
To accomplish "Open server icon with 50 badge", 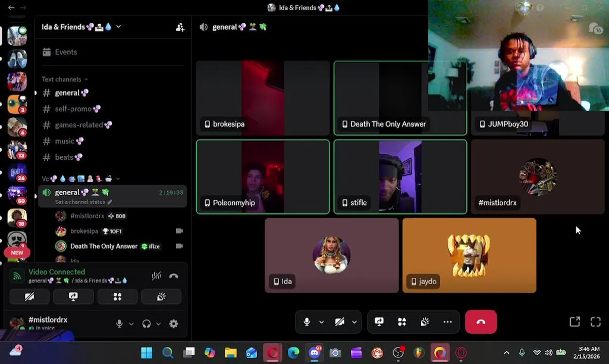I will [x=17, y=194].
